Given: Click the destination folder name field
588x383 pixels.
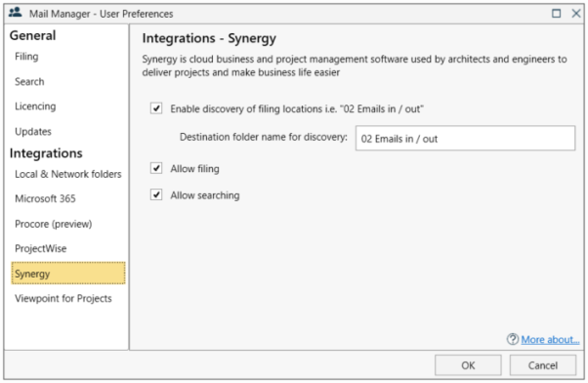Looking at the screenshot, I should pyautogui.click(x=465, y=138).
